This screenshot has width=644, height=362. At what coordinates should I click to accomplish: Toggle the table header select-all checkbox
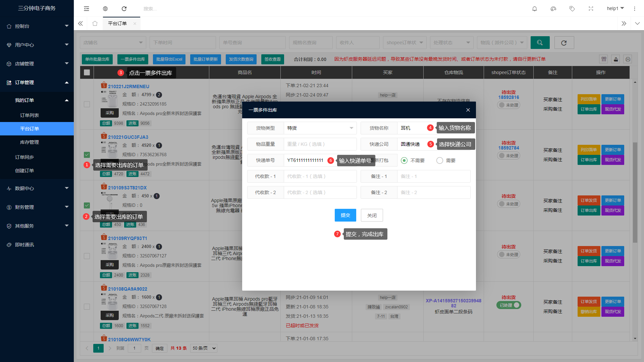coord(87,72)
